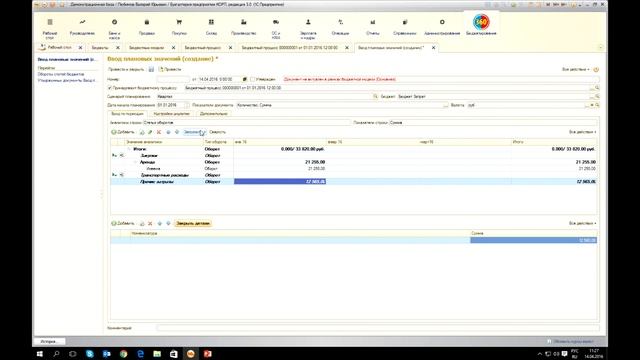Open the Справочники section
Image resolution: width=640 pixels, height=360 pixels.
(x=405, y=27)
